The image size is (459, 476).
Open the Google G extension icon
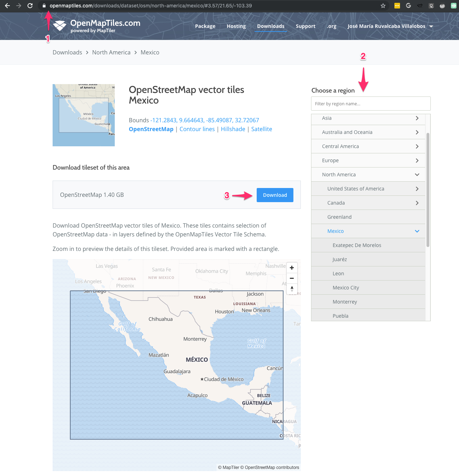point(409,6)
